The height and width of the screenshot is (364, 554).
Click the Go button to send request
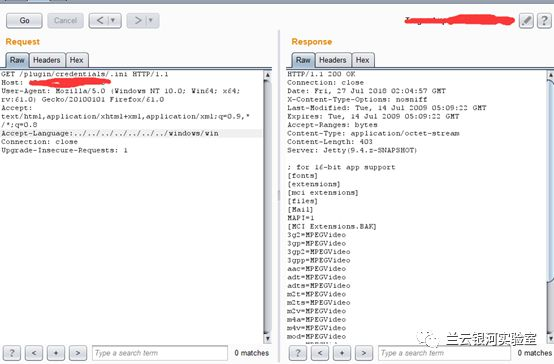24,20
